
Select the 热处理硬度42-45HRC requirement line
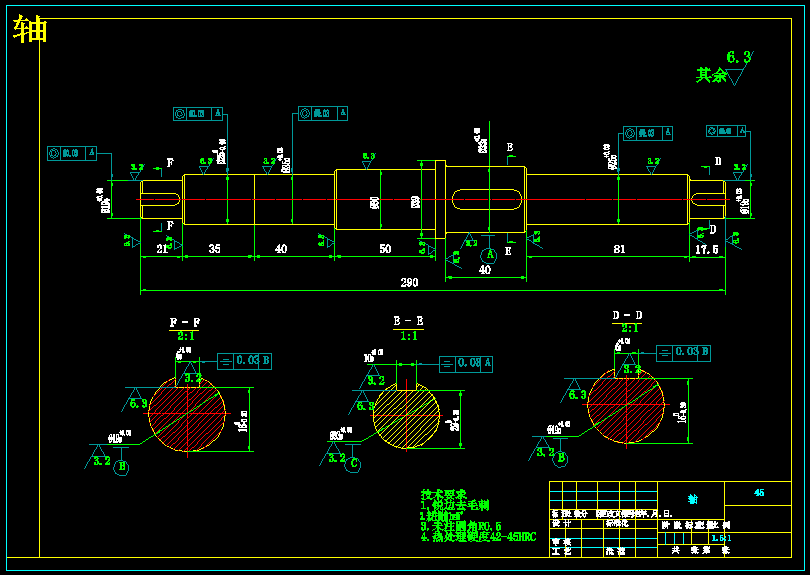pyautogui.click(x=478, y=537)
